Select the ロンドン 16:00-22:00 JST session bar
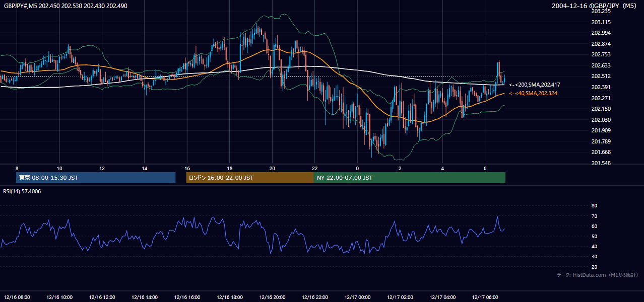The height and width of the screenshot is (302, 644). (x=250, y=178)
